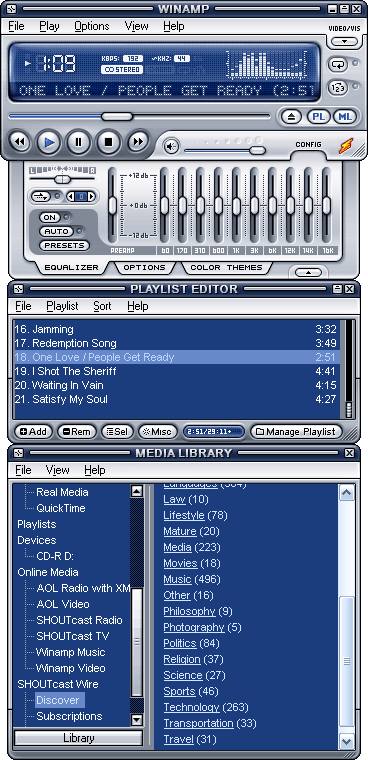
Task: Open the VIDEO/VIS drawer arrow
Action: coord(344,42)
